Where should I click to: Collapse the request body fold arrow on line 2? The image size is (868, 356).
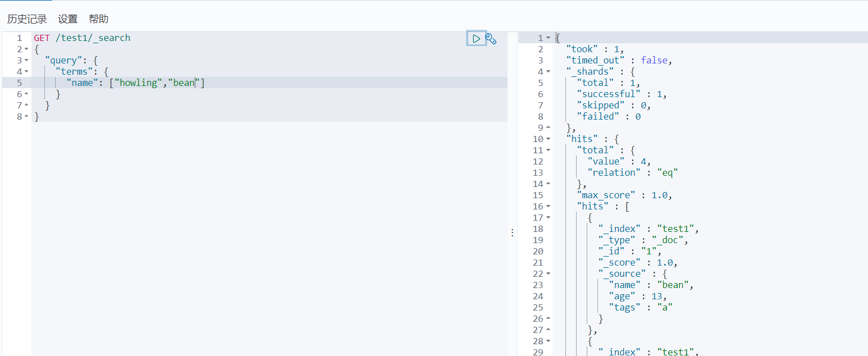click(x=26, y=49)
